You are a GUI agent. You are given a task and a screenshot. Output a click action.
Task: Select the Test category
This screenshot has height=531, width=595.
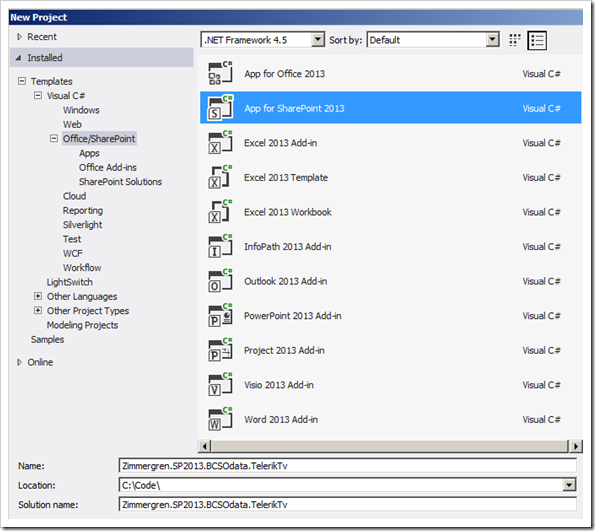(72, 239)
